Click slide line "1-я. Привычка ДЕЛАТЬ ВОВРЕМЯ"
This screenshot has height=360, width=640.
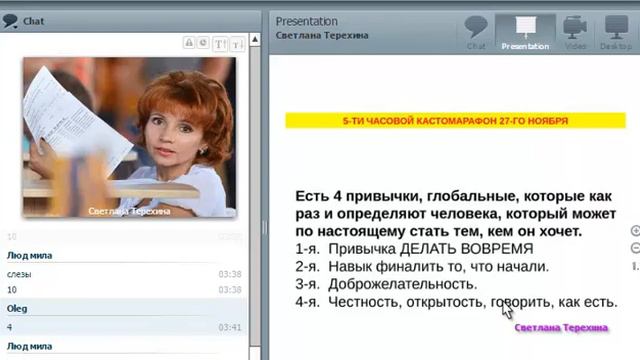[414, 249]
